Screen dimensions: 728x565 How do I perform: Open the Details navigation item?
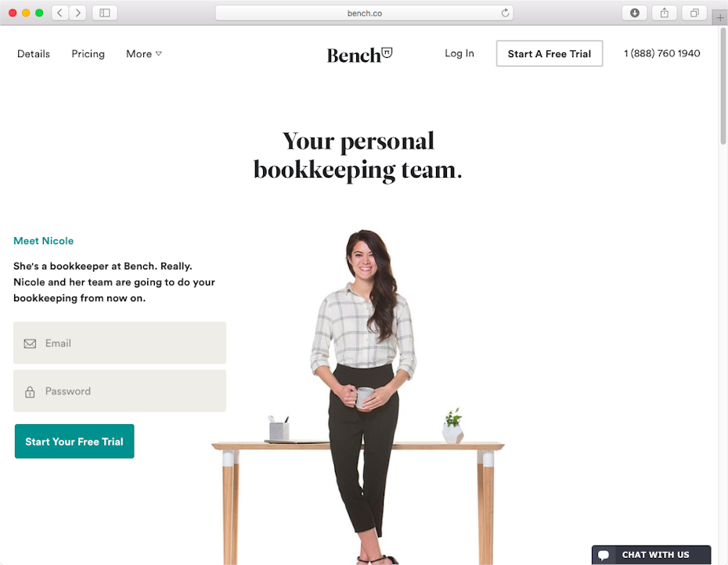click(34, 54)
